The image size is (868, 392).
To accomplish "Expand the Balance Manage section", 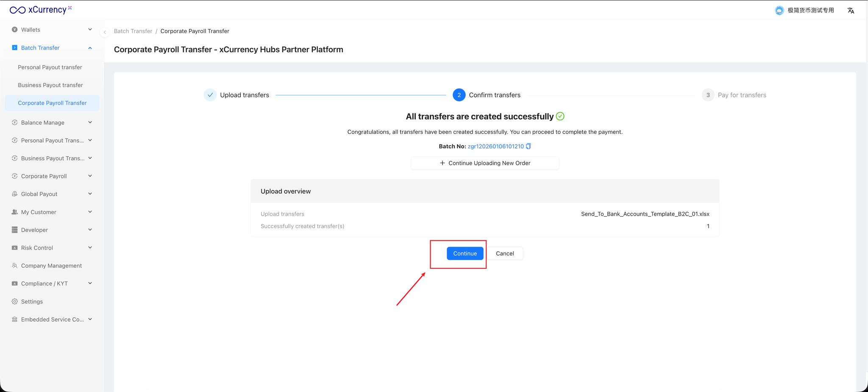I will (90, 122).
